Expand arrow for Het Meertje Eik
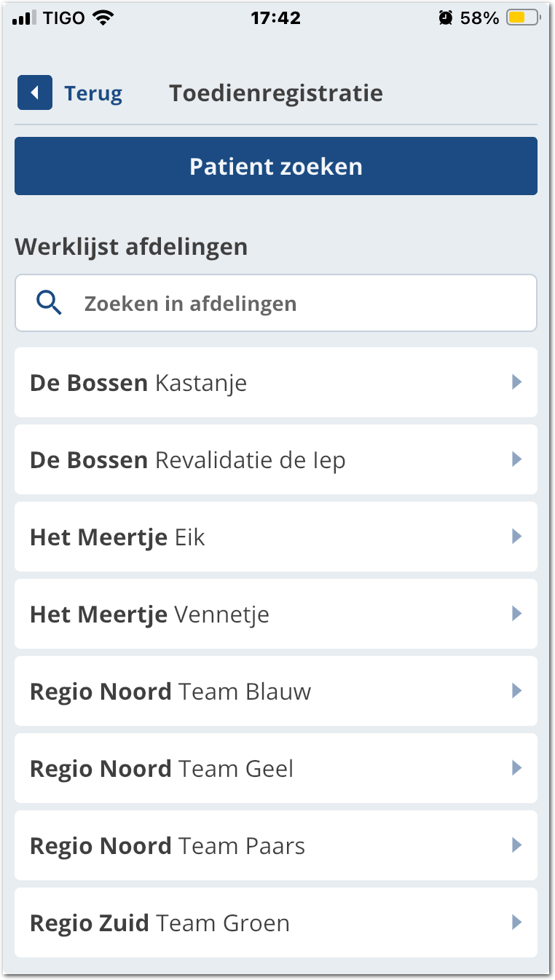 tap(516, 537)
